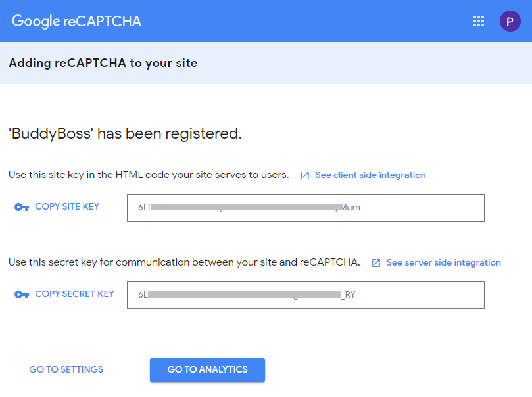Click the purple 'P' account avatar
The height and width of the screenshot is (397, 532).
(510, 21)
